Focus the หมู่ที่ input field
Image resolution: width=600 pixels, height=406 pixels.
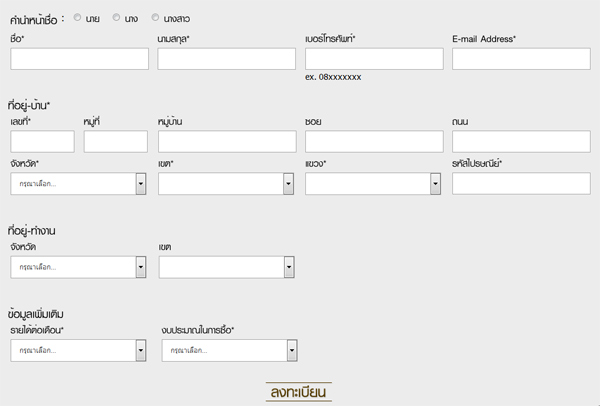click(x=116, y=142)
